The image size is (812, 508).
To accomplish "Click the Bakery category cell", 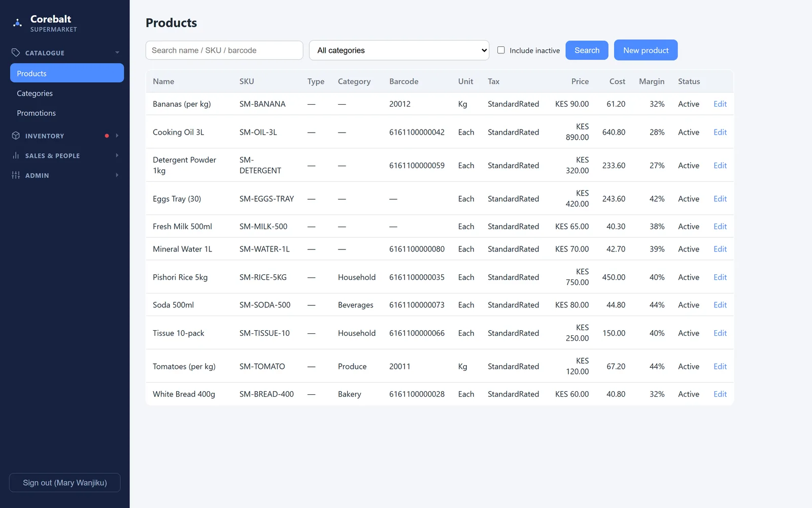I will [x=350, y=394].
